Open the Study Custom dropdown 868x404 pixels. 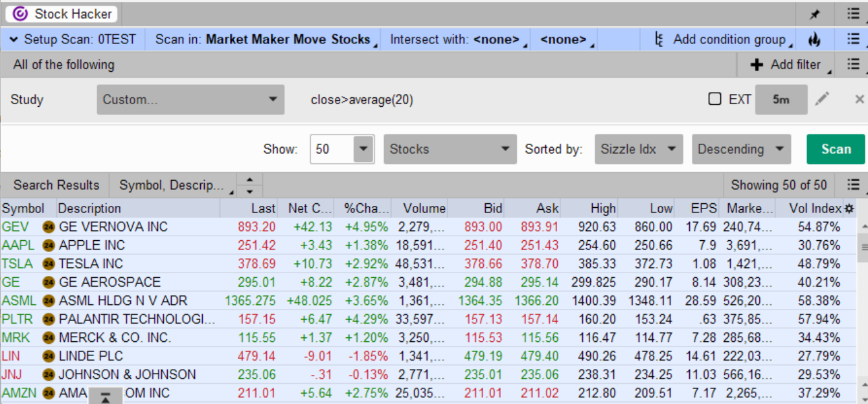(x=190, y=100)
